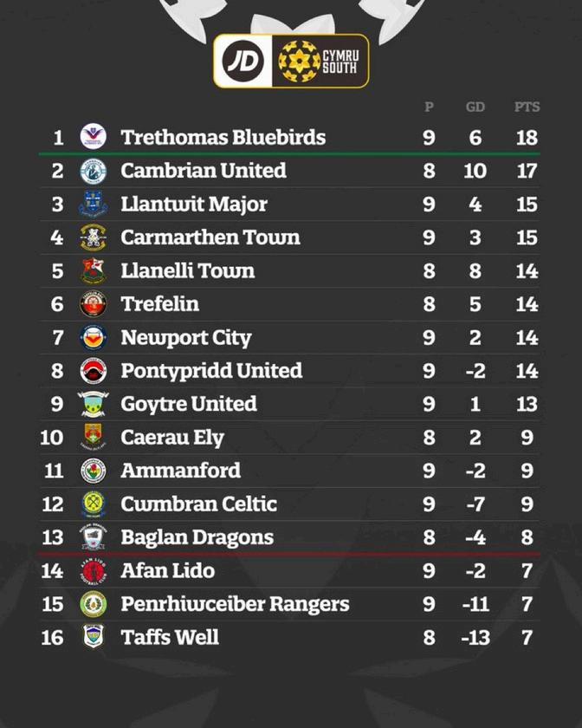Select the Afan Lido red badge

[94, 570]
